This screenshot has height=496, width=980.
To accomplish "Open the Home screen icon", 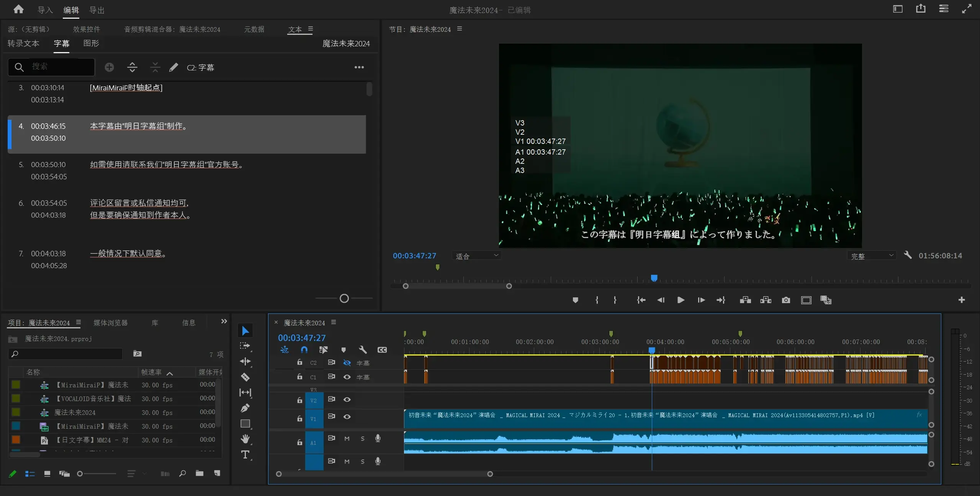I will click(x=18, y=9).
